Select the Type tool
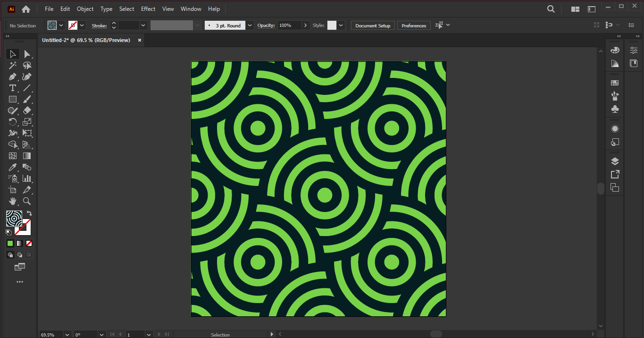The height and width of the screenshot is (338, 644). coord(13,88)
